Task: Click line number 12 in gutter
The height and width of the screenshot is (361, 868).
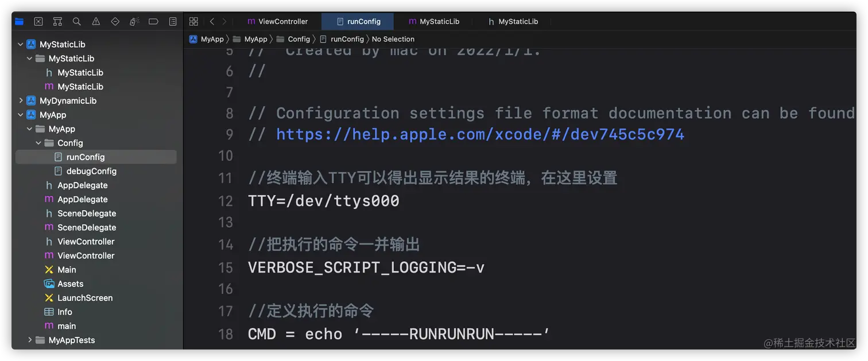Action: click(x=226, y=201)
